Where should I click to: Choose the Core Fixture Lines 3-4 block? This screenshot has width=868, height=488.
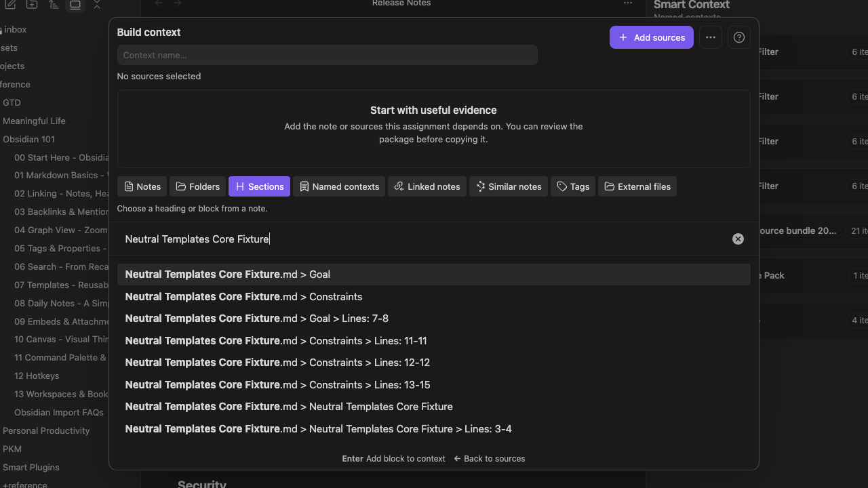(434, 429)
